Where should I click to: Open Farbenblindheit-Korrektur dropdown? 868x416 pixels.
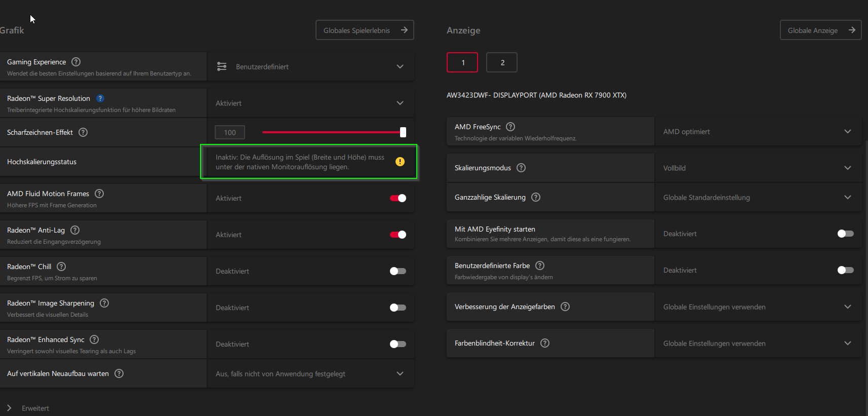coord(758,343)
